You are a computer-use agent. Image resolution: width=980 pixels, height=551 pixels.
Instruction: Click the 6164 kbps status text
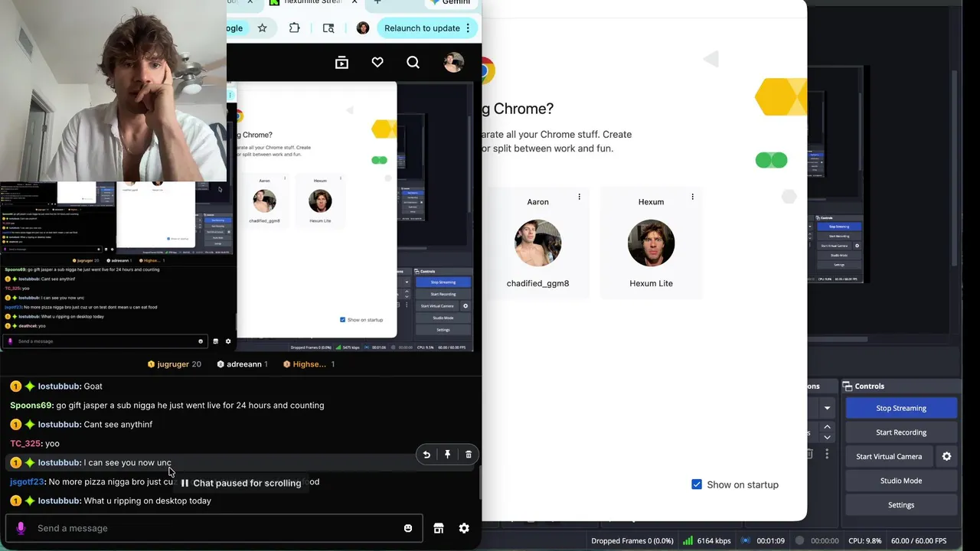pyautogui.click(x=714, y=541)
